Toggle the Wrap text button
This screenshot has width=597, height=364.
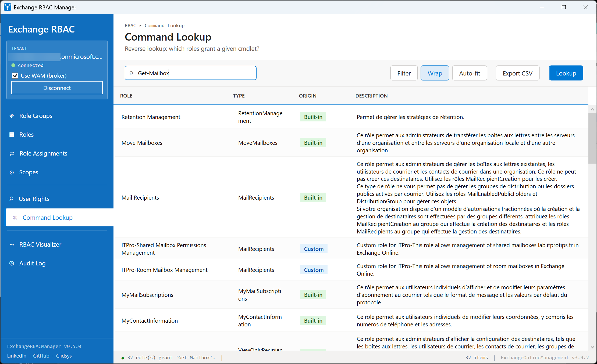[x=435, y=73]
